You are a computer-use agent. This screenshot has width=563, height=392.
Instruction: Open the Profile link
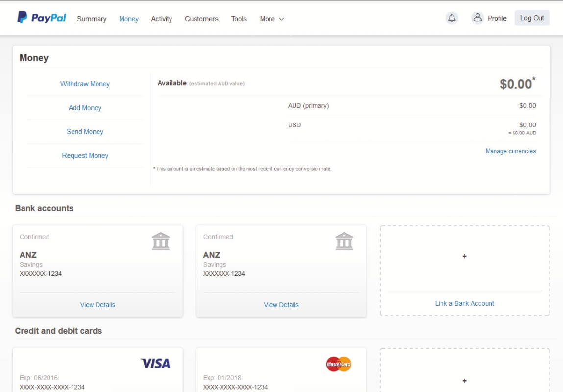click(x=497, y=18)
